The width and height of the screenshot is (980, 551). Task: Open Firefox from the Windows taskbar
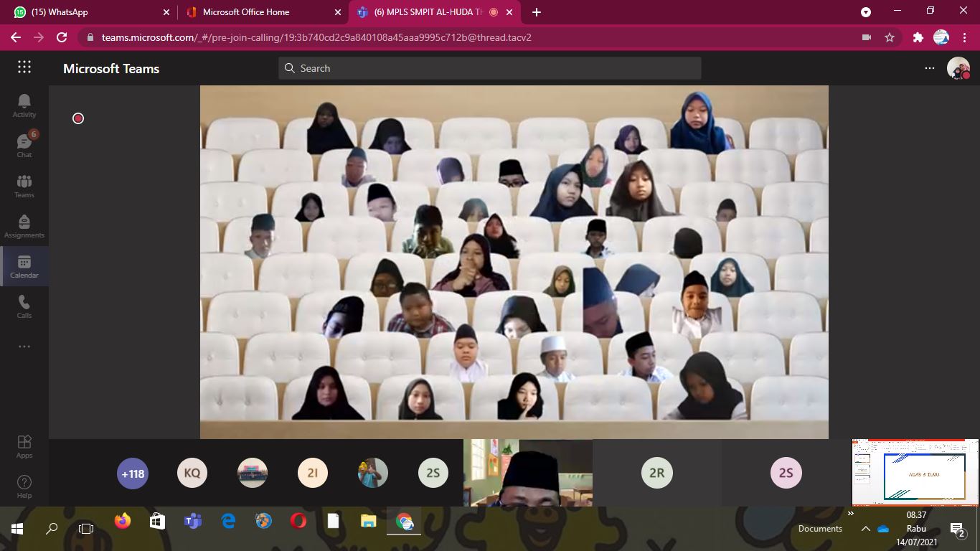[x=123, y=522]
